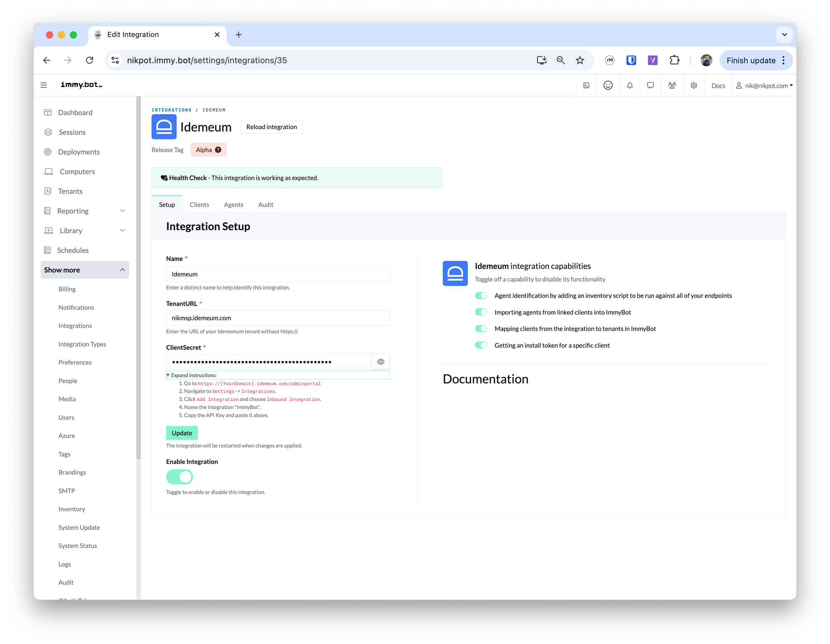
Task: Click the terminal icon in top bar
Action: pyautogui.click(x=586, y=85)
